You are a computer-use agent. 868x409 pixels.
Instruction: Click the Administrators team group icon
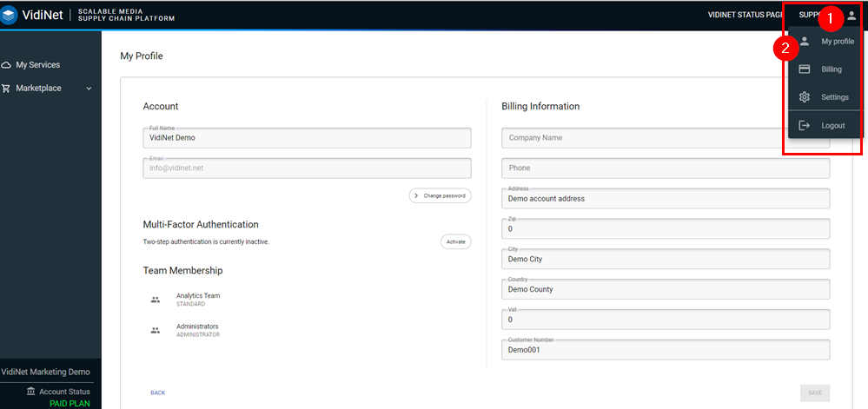coord(156,330)
